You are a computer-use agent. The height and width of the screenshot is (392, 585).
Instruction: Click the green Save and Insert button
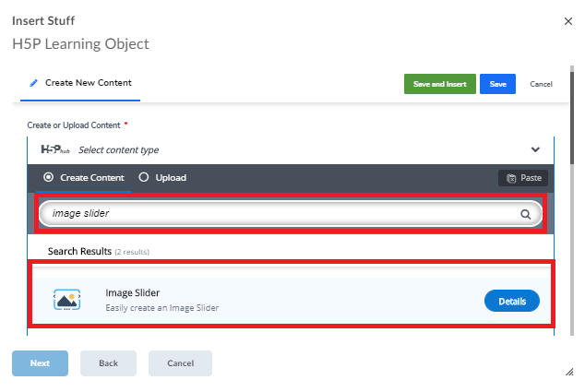[440, 84]
